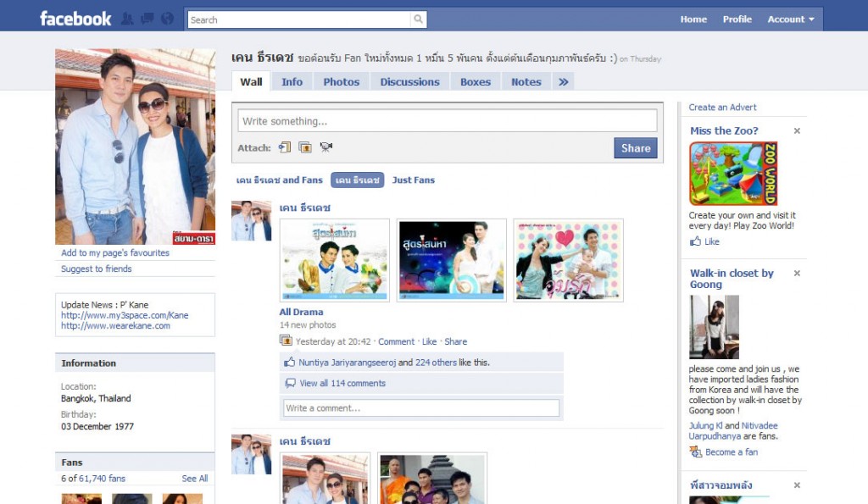
Task: Close the Walk-in closet by Goong ad
Action: click(x=797, y=274)
